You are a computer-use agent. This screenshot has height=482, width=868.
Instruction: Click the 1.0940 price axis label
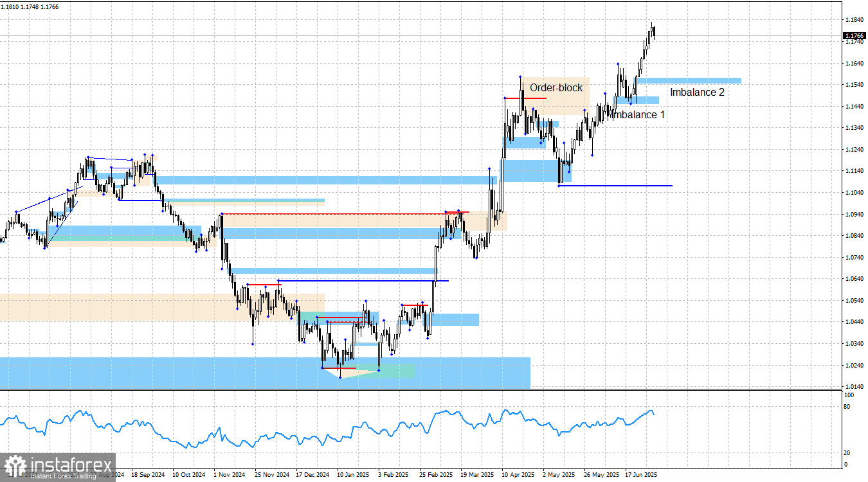click(x=854, y=214)
